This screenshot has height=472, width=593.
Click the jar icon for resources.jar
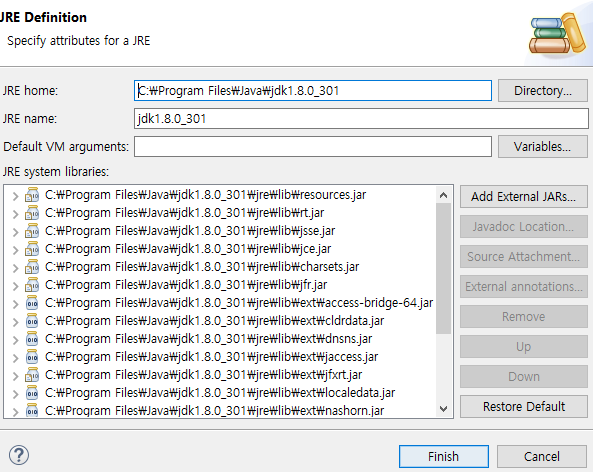[32, 195]
